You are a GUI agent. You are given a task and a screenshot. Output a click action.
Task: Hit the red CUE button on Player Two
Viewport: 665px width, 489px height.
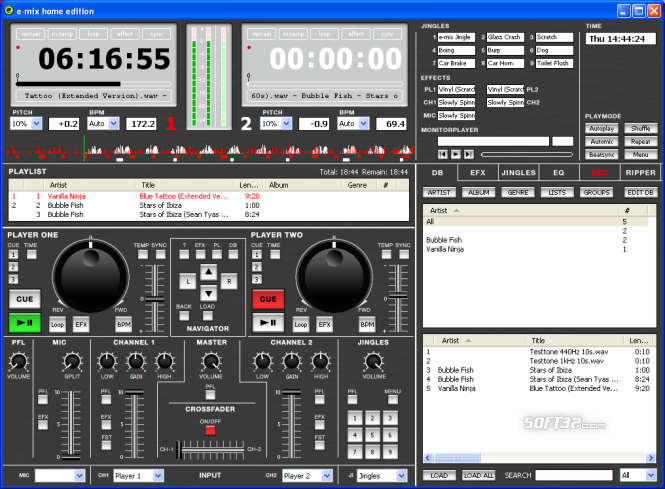coord(268,299)
